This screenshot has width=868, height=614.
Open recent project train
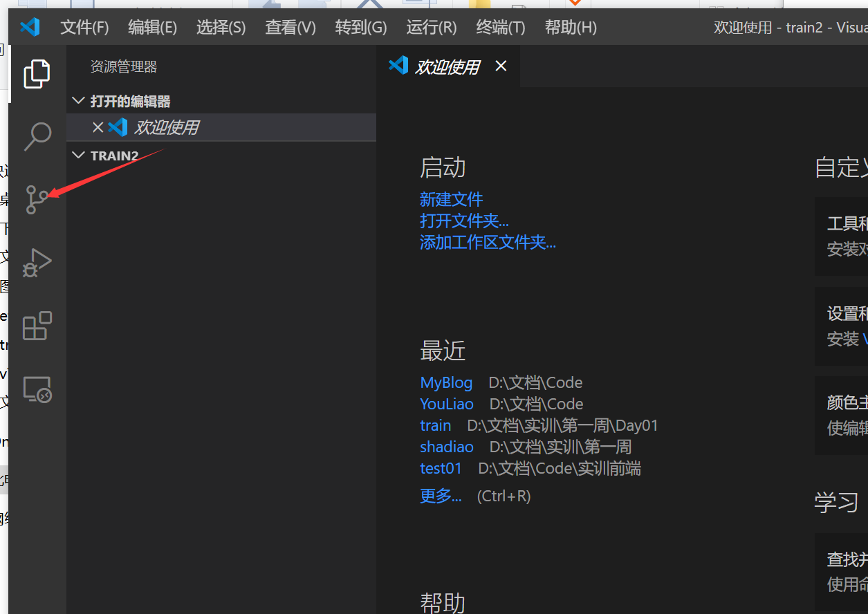click(435, 426)
